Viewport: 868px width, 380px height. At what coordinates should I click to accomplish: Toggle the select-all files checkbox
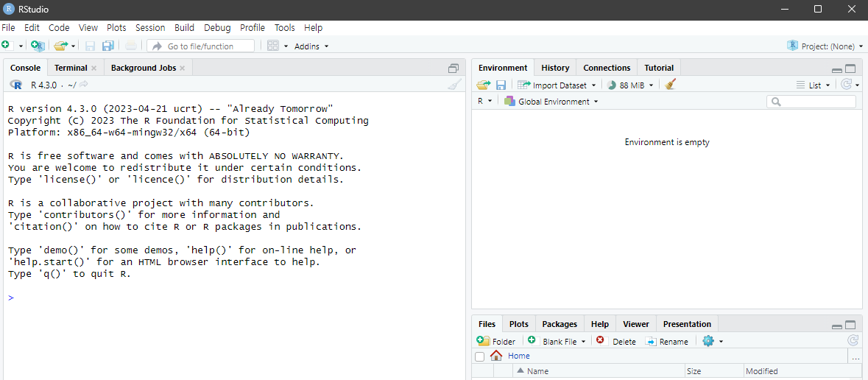tap(480, 356)
